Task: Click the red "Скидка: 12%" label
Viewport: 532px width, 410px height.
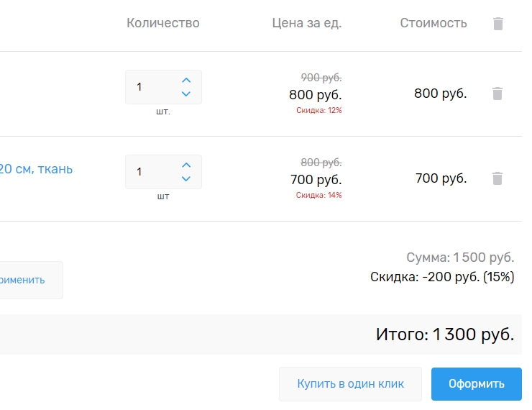Action: [x=318, y=110]
